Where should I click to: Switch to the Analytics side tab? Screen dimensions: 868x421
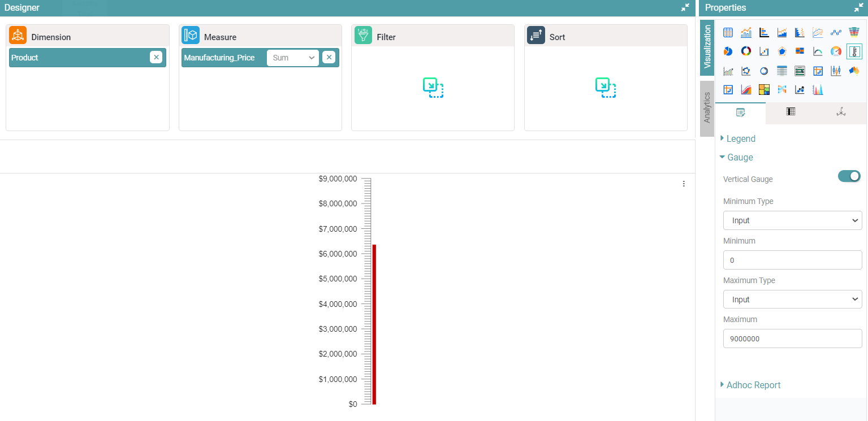707,108
